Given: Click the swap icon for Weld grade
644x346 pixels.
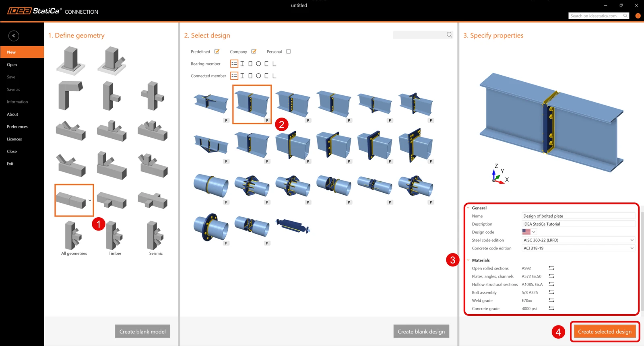Looking at the screenshot, I should pos(551,301).
